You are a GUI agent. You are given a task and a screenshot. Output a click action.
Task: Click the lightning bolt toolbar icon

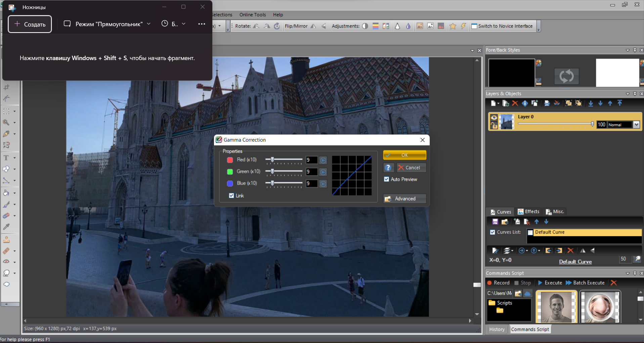463,26
